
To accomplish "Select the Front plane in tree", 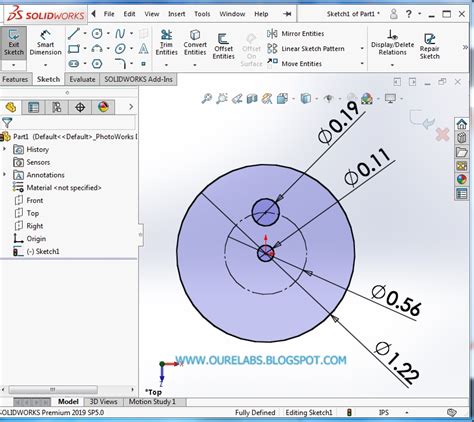I will click(x=29, y=200).
